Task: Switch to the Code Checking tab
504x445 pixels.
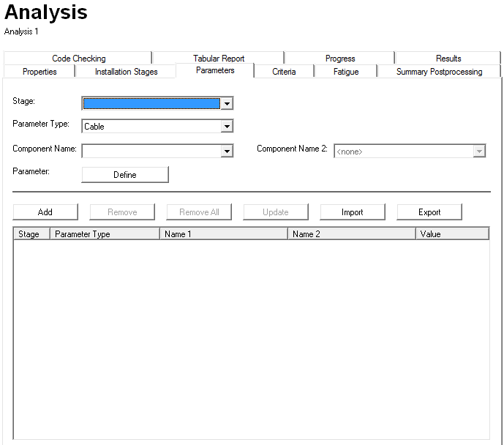Action: click(x=78, y=59)
